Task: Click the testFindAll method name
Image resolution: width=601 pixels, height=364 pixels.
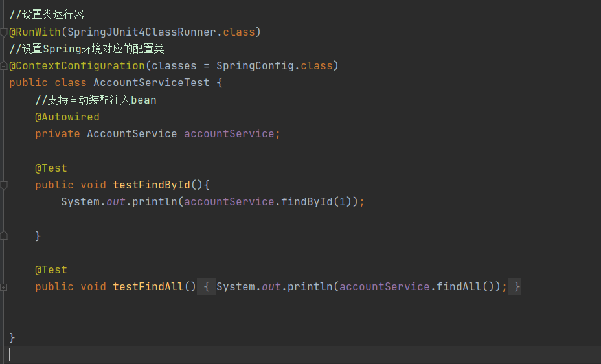Action: (148, 287)
